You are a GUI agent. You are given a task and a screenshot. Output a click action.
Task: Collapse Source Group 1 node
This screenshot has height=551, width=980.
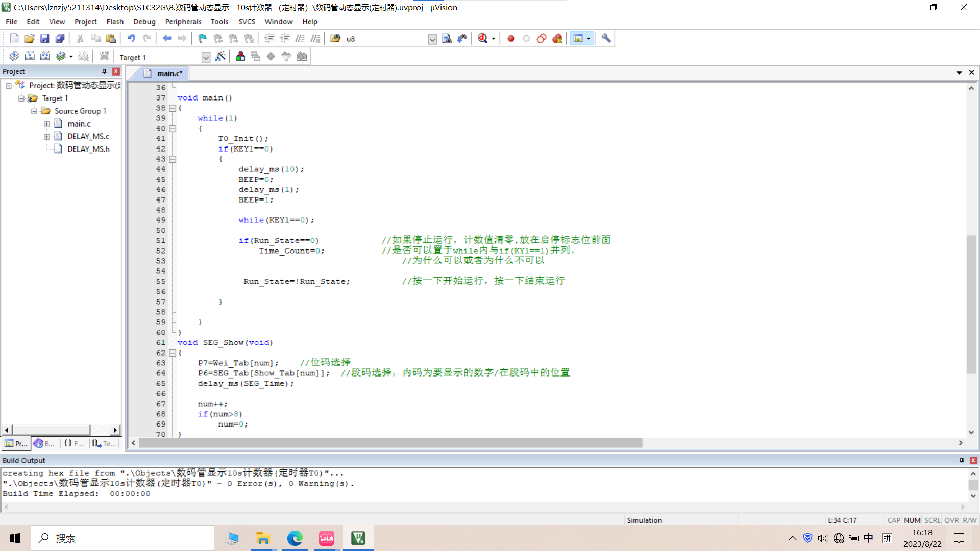[34, 111]
